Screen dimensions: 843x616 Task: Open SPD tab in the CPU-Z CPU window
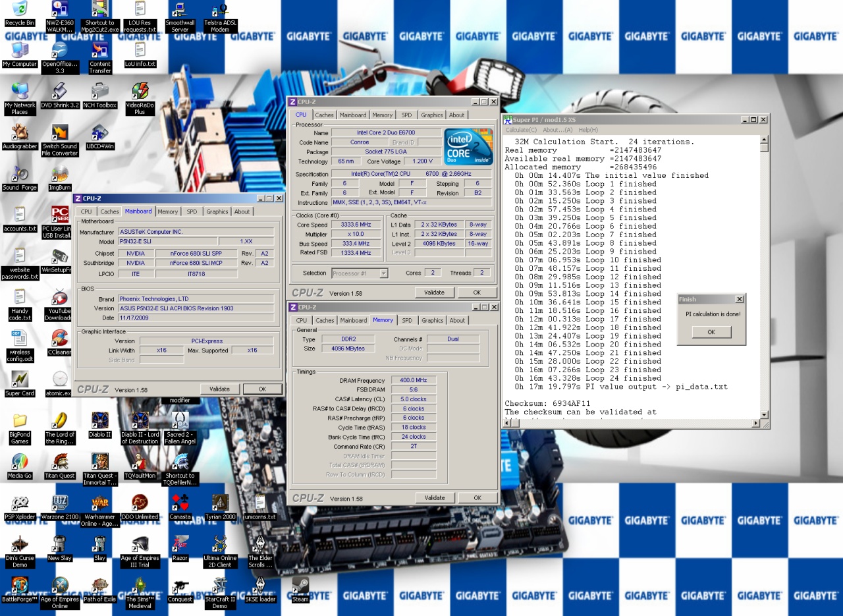(406, 115)
